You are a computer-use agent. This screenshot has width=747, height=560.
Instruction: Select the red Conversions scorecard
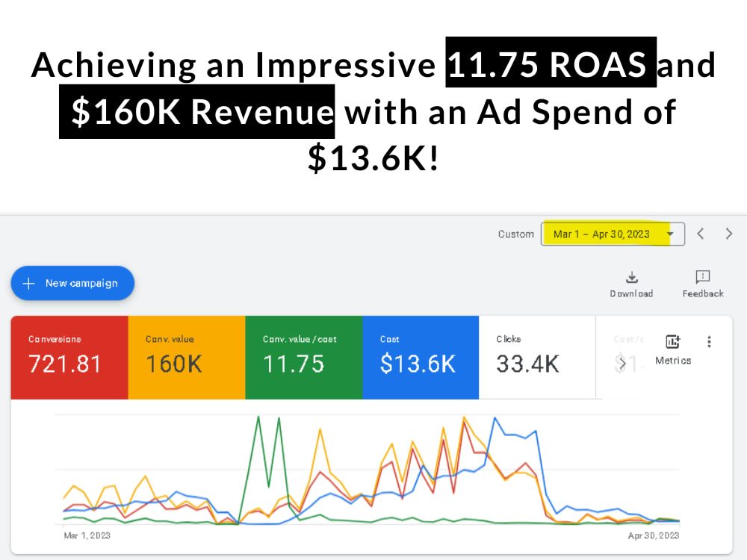pyautogui.click(x=69, y=357)
